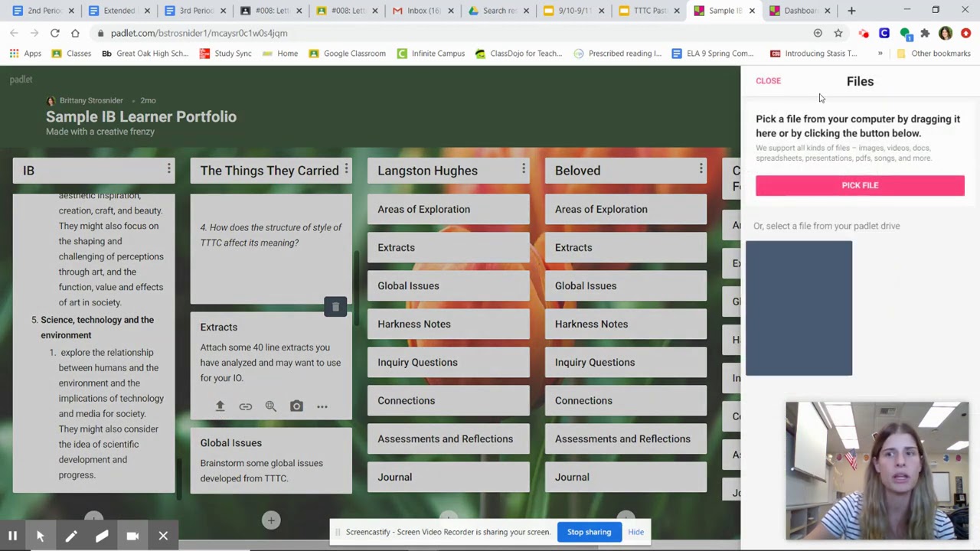The height and width of the screenshot is (551, 980).
Task: Open Infinite Campus bookmark
Action: [x=430, y=54]
